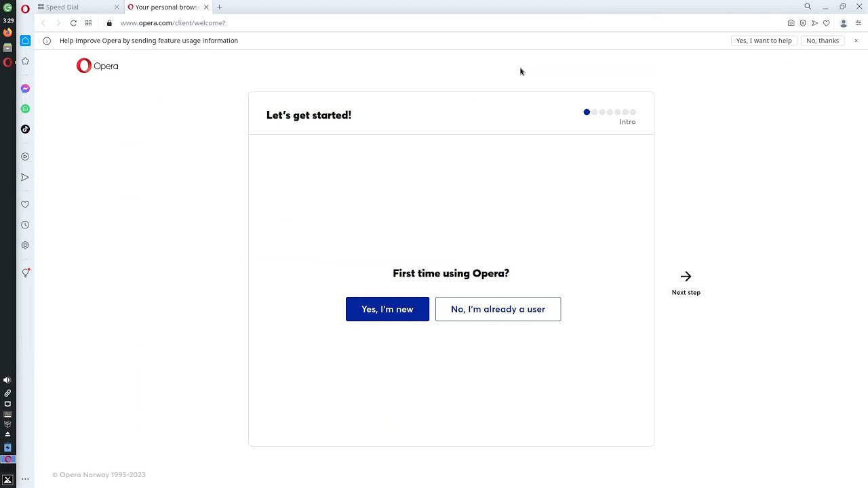Screen dimensions: 868x488
Task: Dismiss the usage information bar
Action: pos(856,41)
